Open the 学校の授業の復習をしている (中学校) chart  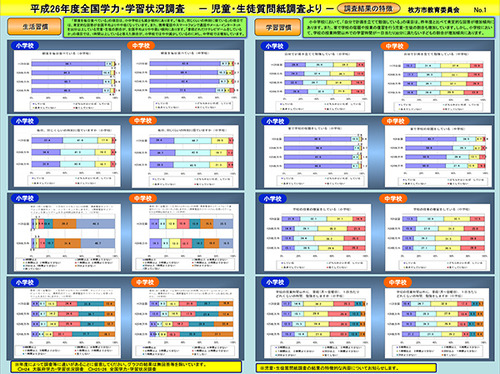437,237
